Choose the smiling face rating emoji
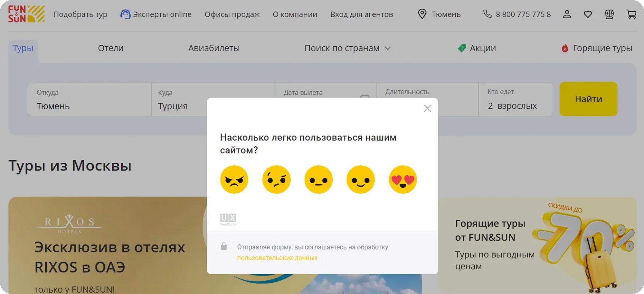This screenshot has width=644, height=294. [361, 179]
